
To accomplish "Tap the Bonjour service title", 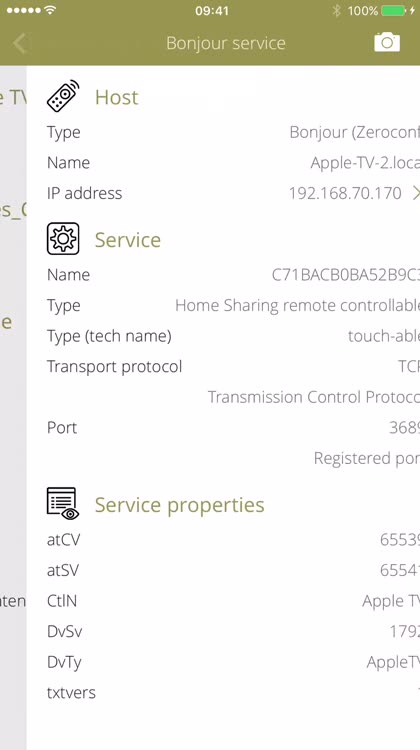I will [x=226, y=43].
